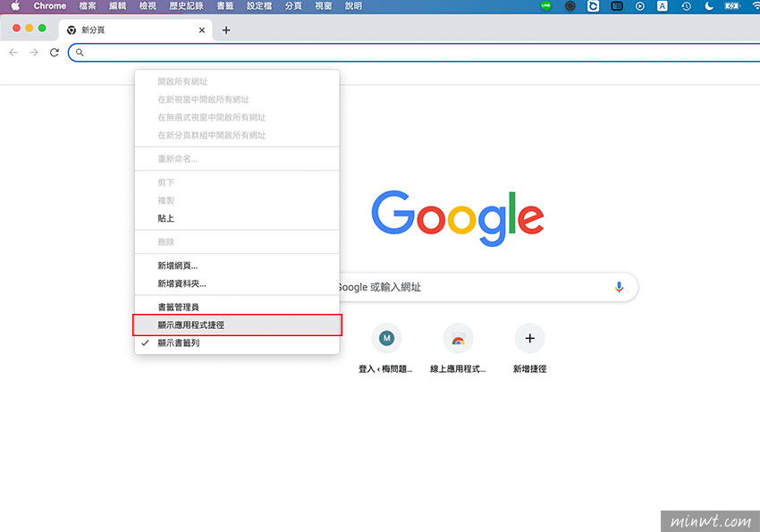Open the 設定檔 menu
The image size is (760, 532).
click(x=259, y=6)
